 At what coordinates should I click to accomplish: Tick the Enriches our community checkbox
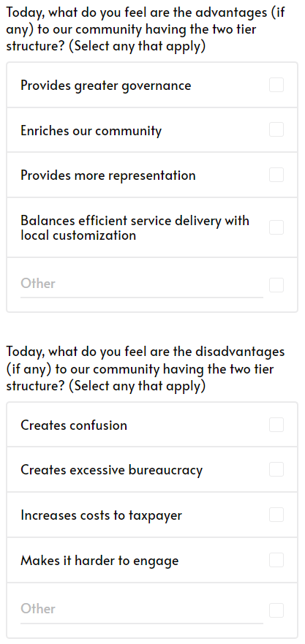click(276, 129)
